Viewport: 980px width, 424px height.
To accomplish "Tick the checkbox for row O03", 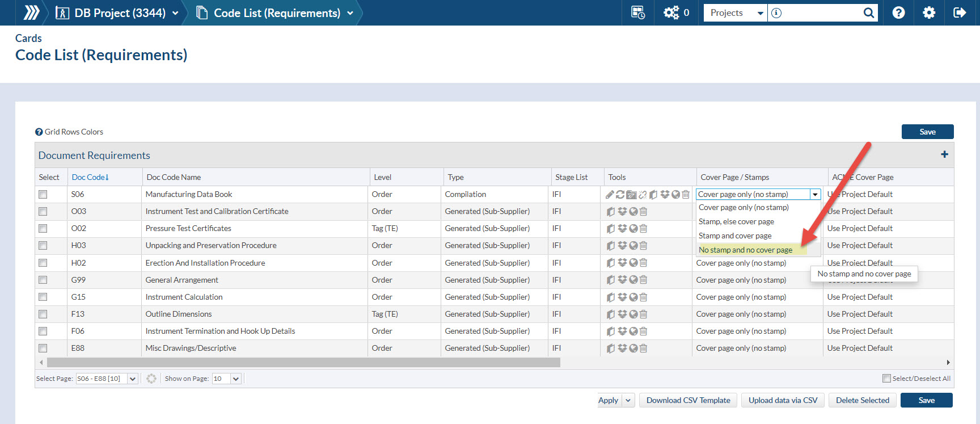I will point(43,211).
